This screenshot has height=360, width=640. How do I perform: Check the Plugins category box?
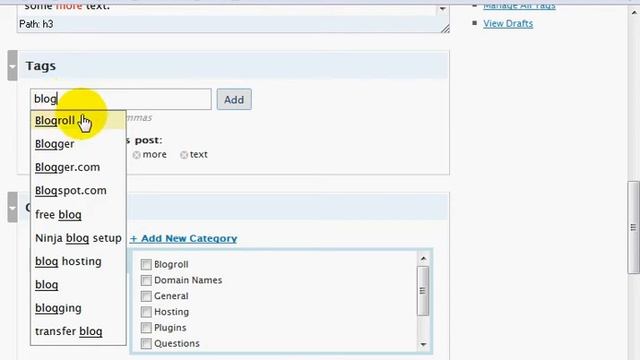pyautogui.click(x=146, y=328)
